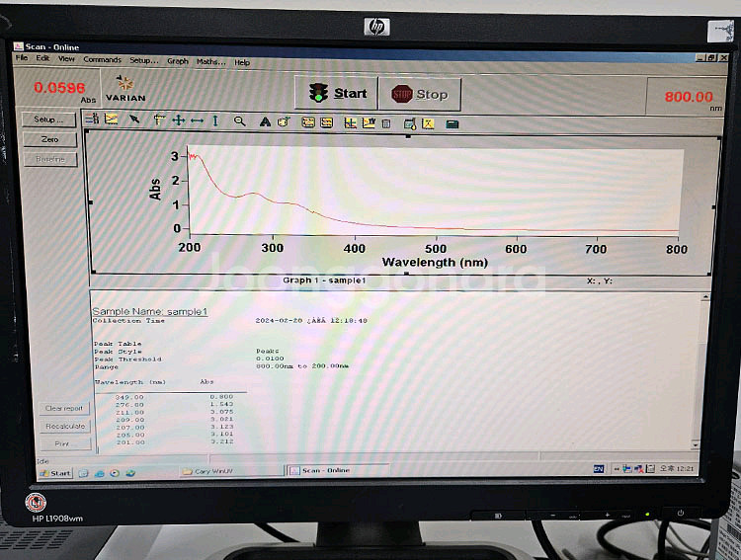
Task: Click the 0.0596 Abs readout
Action: [x=59, y=88]
